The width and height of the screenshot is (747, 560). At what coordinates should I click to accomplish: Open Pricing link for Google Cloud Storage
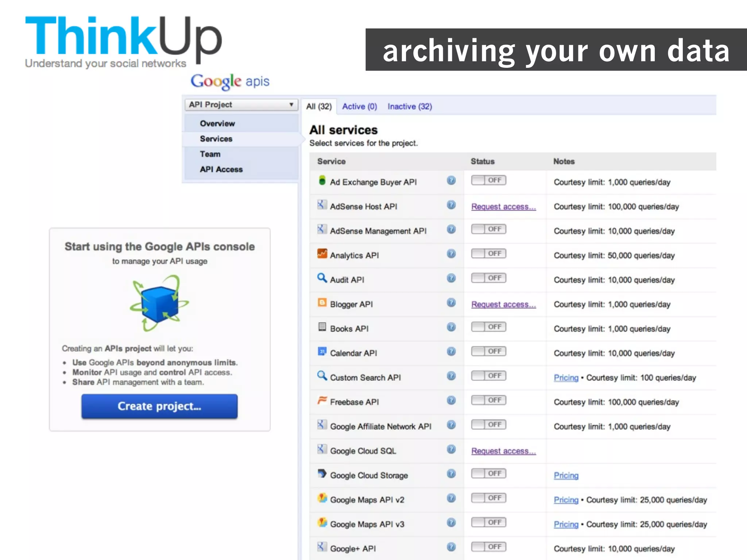(566, 475)
